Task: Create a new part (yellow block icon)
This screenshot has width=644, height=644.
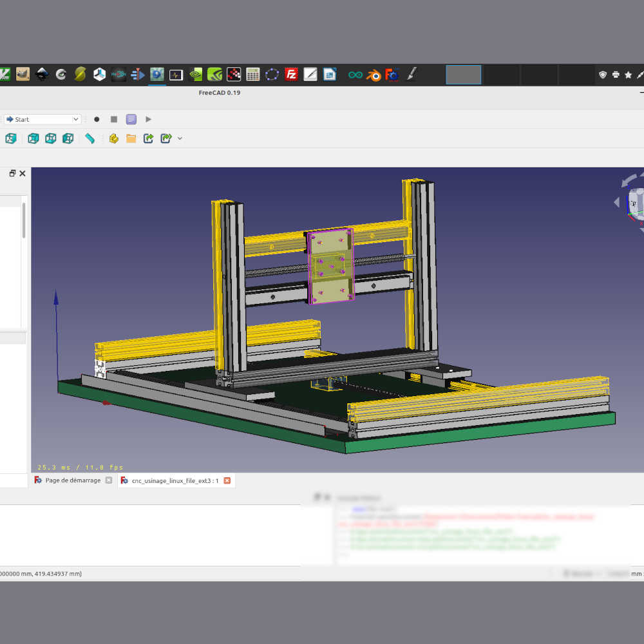Action: click(x=114, y=138)
